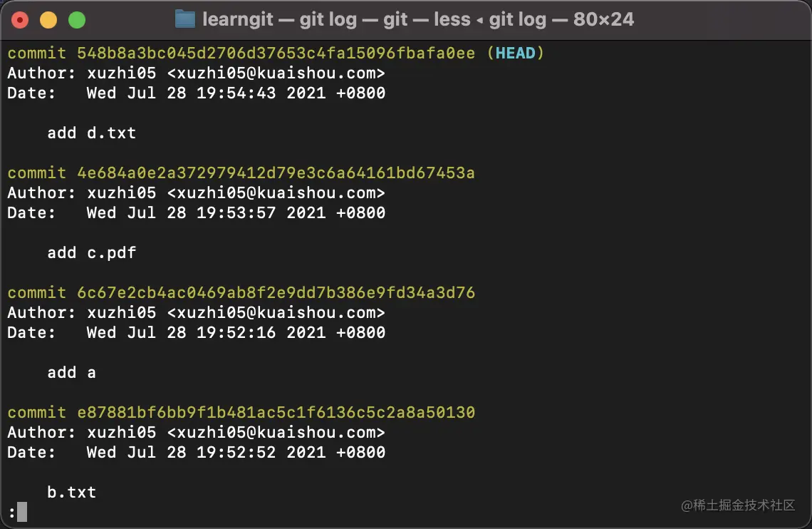Select the commit hash starting with e87881bf
This screenshot has width=812, height=529.
click(276, 412)
